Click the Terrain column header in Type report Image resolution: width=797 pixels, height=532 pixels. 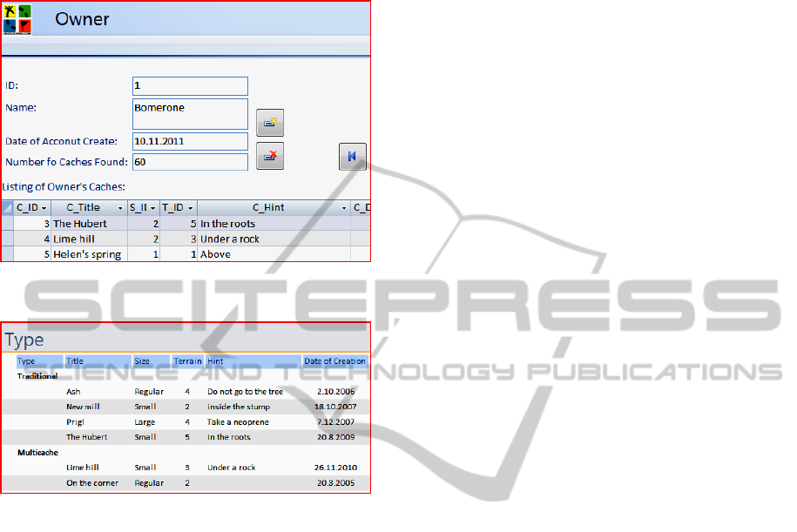click(187, 361)
